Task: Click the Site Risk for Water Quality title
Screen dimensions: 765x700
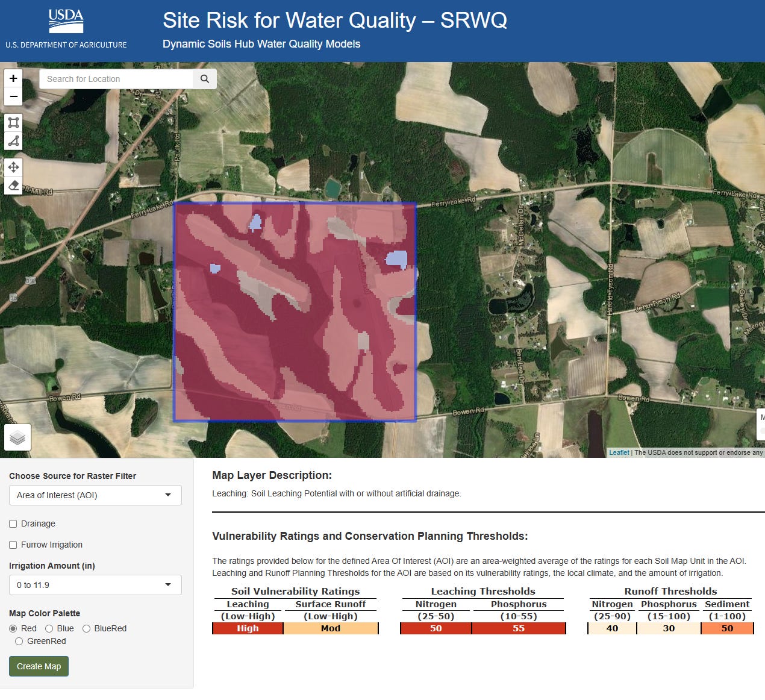Action: point(335,20)
